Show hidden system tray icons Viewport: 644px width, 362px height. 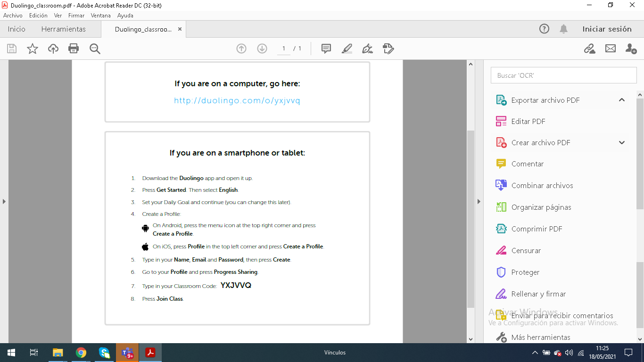pyautogui.click(x=535, y=353)
